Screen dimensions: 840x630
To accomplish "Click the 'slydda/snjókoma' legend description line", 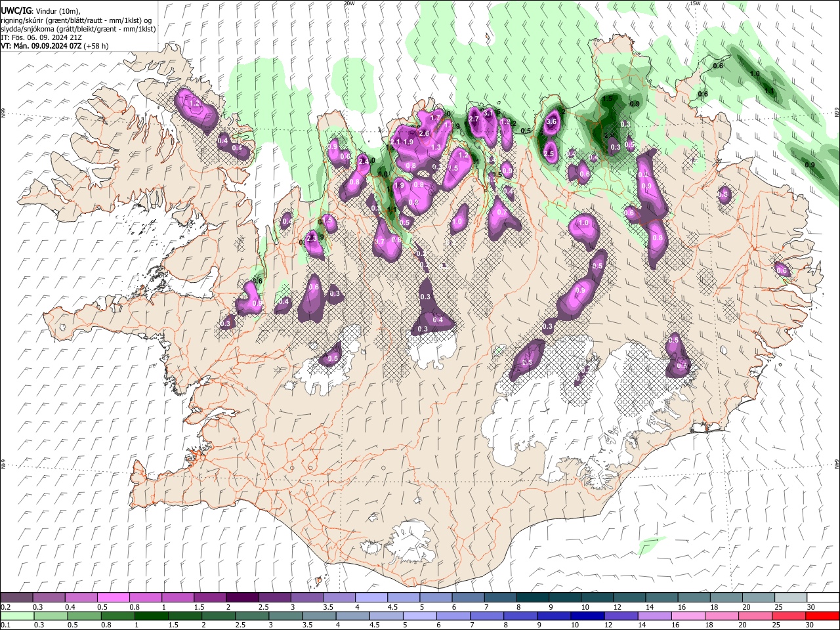I will point(78,29).
